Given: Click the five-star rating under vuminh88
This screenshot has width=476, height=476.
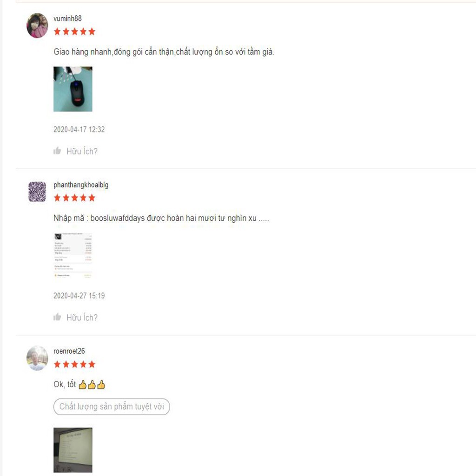Looking at the screenshot, I should tap(74, 32).
